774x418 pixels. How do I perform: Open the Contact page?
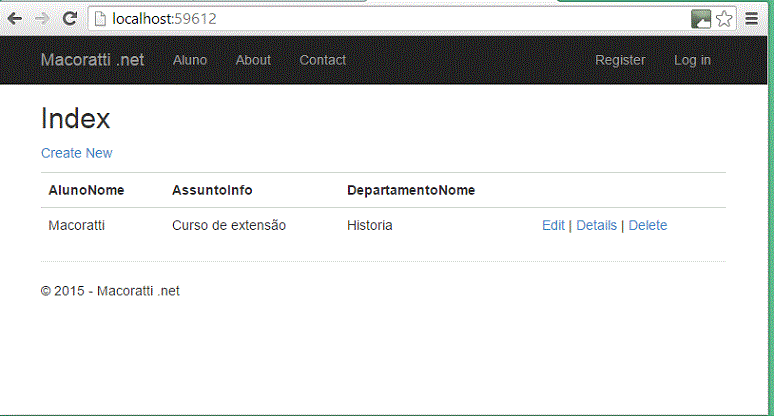point(323,60)
